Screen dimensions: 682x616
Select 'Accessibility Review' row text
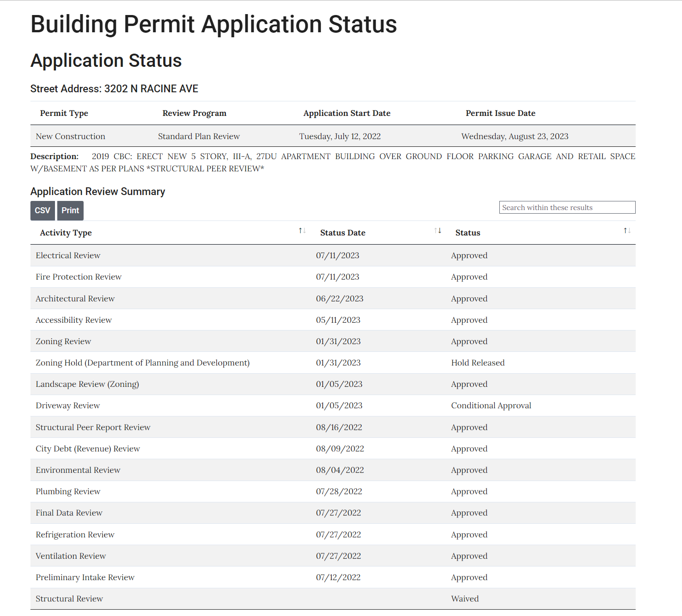click(74, 320)
